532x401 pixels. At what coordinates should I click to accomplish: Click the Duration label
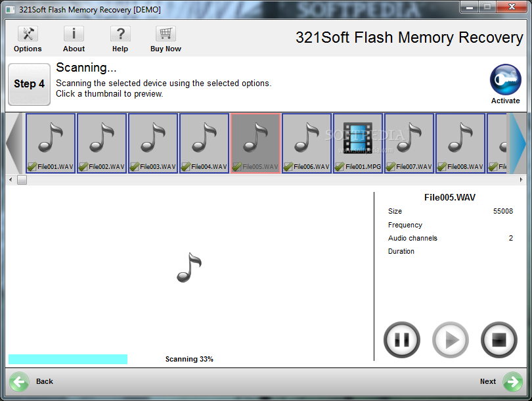[401, 251]
